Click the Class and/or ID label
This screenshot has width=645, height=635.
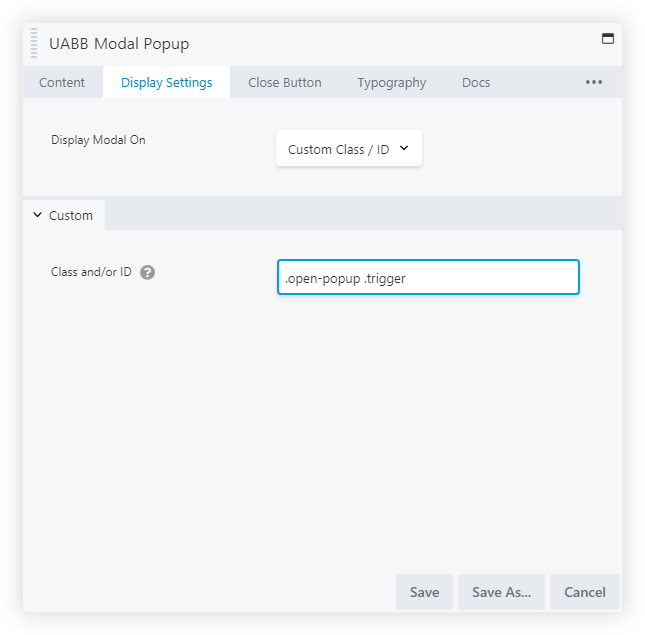(x=91, y=272)
